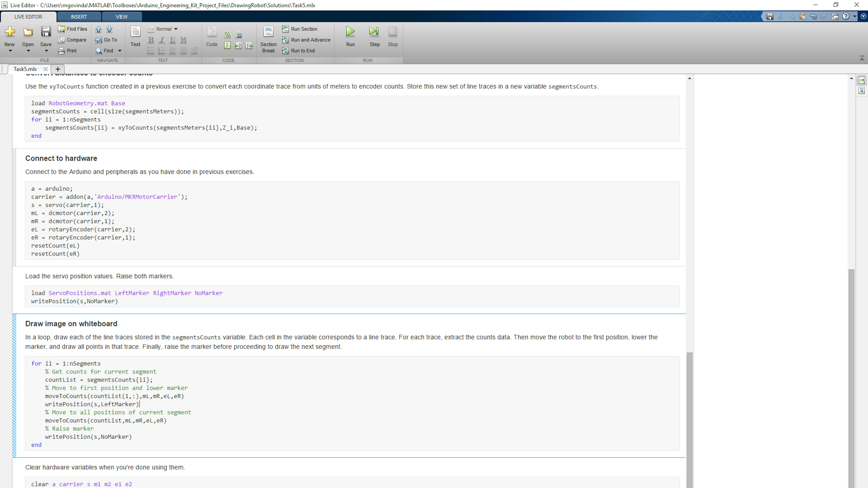Open the Normal text style dropdown
Image resolution: width=868 pixels, height=488 pixels.
163,29
